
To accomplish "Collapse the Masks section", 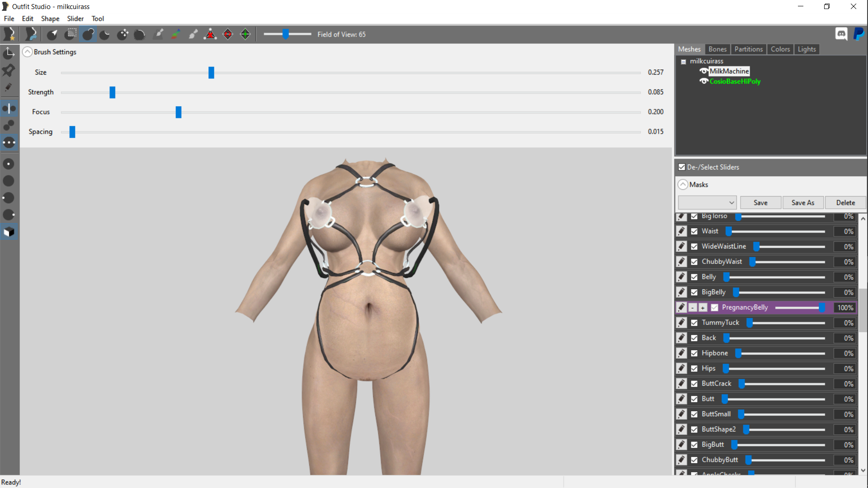I will coord(683,185).
